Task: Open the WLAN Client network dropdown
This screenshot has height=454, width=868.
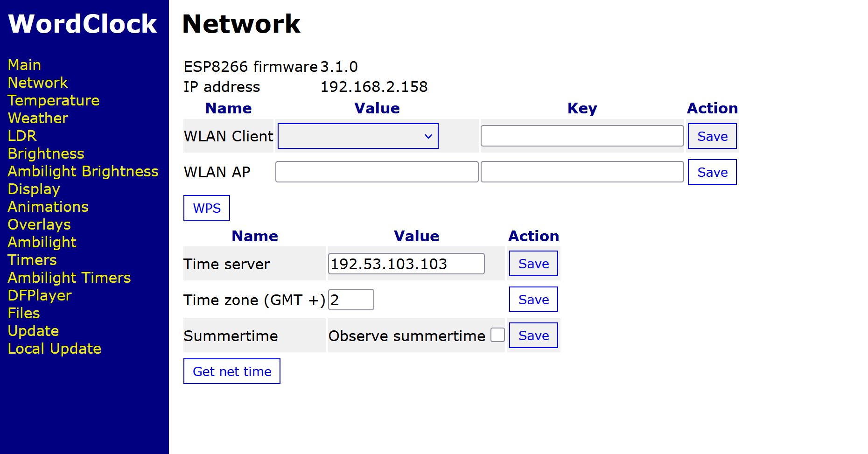Action: point(358,136)
